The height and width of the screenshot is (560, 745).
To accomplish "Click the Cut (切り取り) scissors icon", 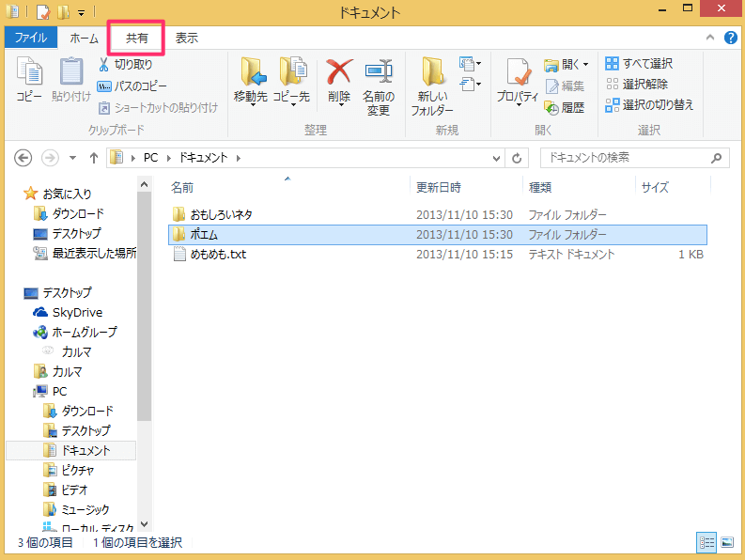I will (x=104, y=64).
